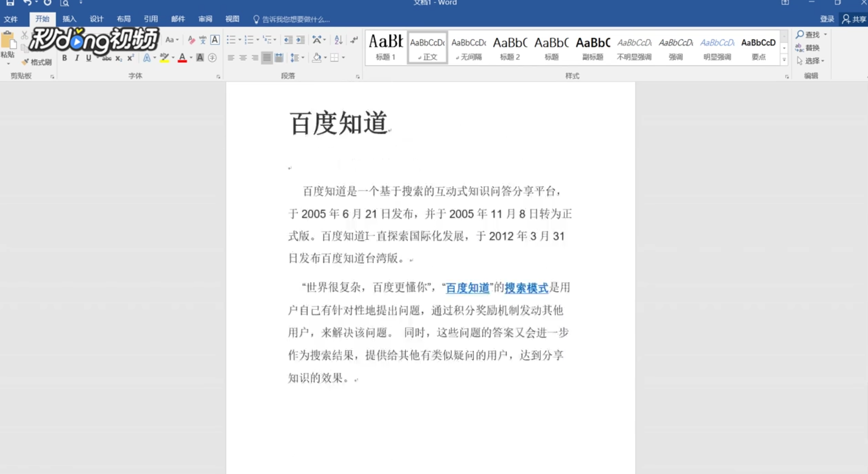Click the Cut scissors icon
Viewport: 868px width, 474px height.
(24, 35)
